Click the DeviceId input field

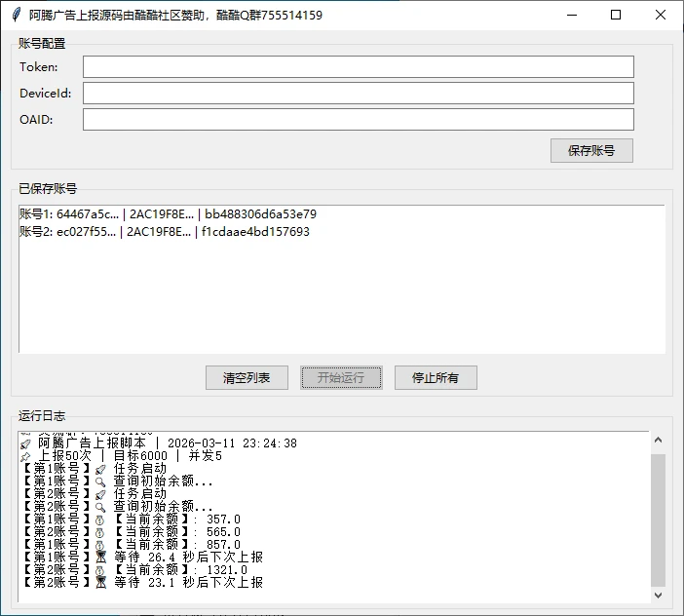click(x=359, y=93)
